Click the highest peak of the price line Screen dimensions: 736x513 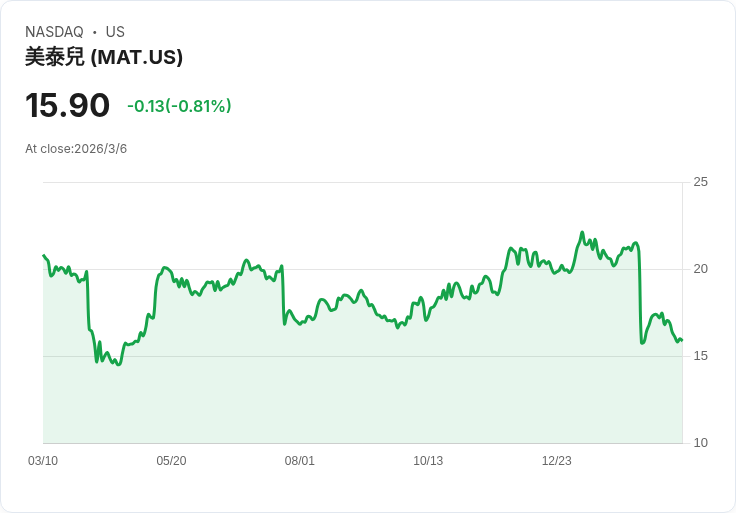(583, 232)
